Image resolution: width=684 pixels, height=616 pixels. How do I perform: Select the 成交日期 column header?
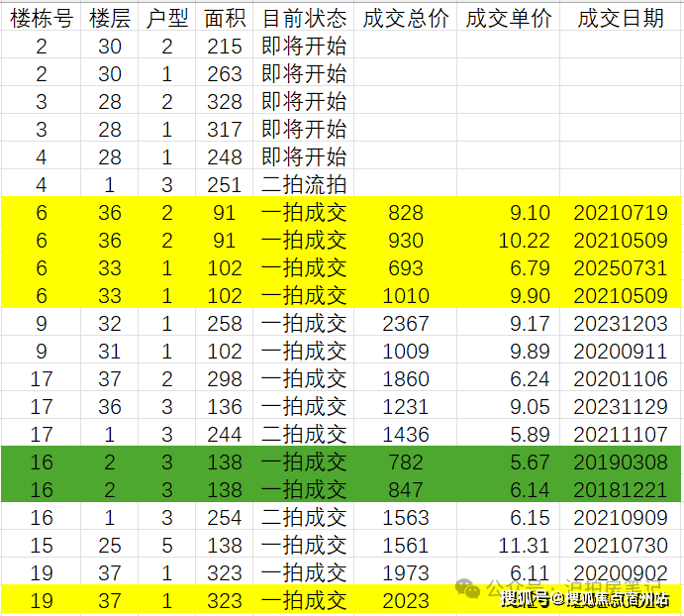tap(621, 19)
